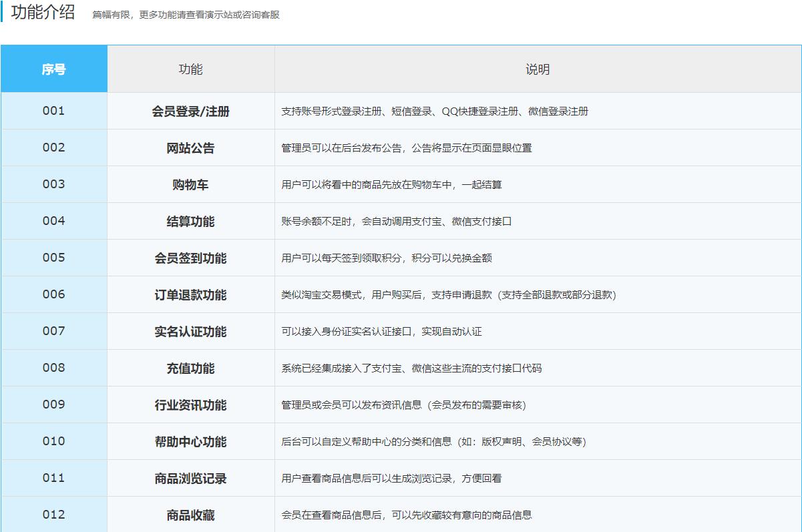This screenshot has width=802, height=532.
Task: Select the 商品浏览记录 feature cell
Action: click(x=191, y=478)
